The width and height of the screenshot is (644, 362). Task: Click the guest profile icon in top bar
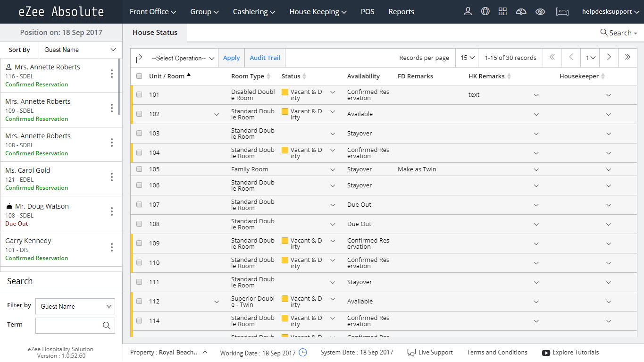click(468, 12)
